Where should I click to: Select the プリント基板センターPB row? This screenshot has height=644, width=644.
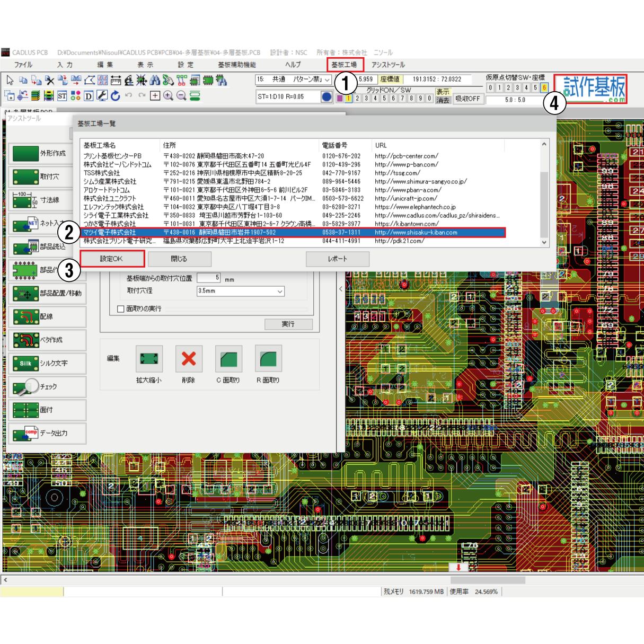(x=293, y=156)
